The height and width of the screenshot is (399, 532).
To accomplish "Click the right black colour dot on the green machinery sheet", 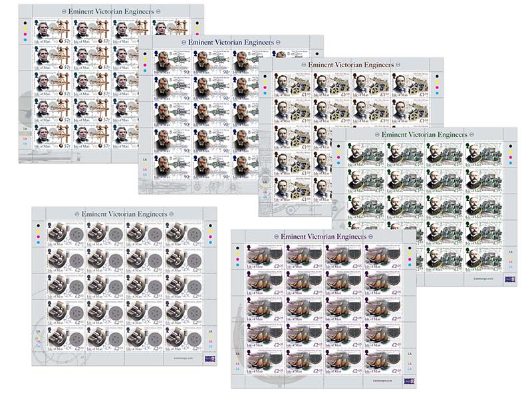I will click(x=511, y=146).
